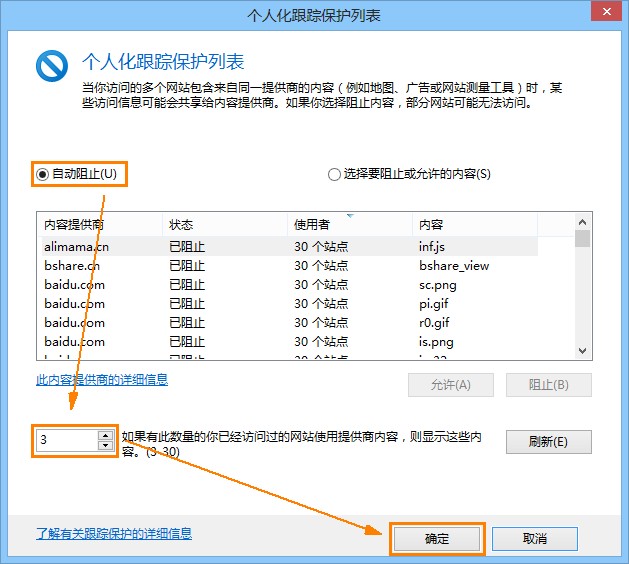Screen dimensions: 629x564
Task: Open 此内容提供商的详细信息 link
Action: pos(101,380)
